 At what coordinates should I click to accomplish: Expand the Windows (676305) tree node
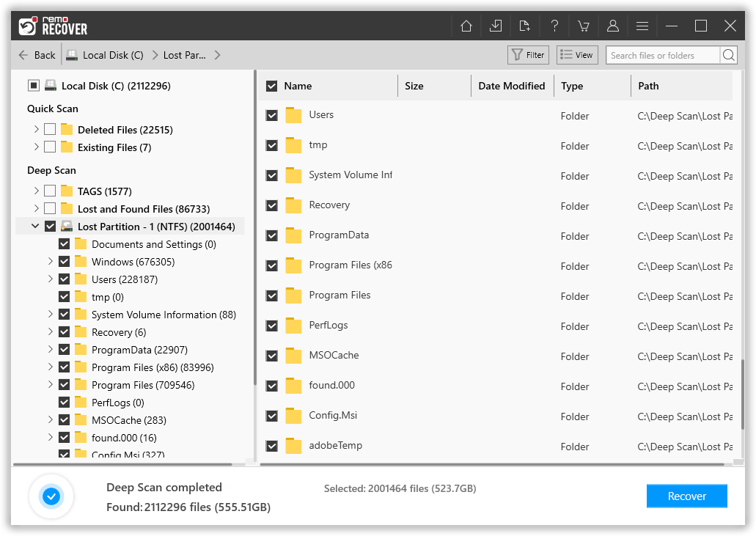(x=50, y=261)
